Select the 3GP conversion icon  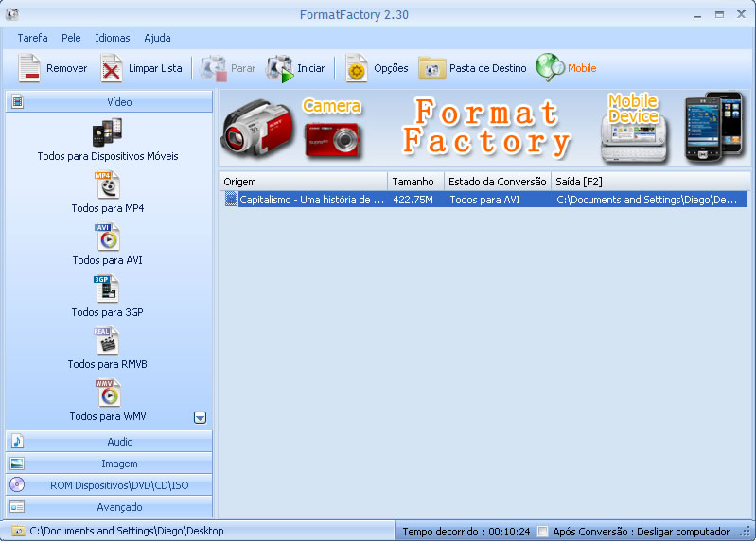coord(106,289)
